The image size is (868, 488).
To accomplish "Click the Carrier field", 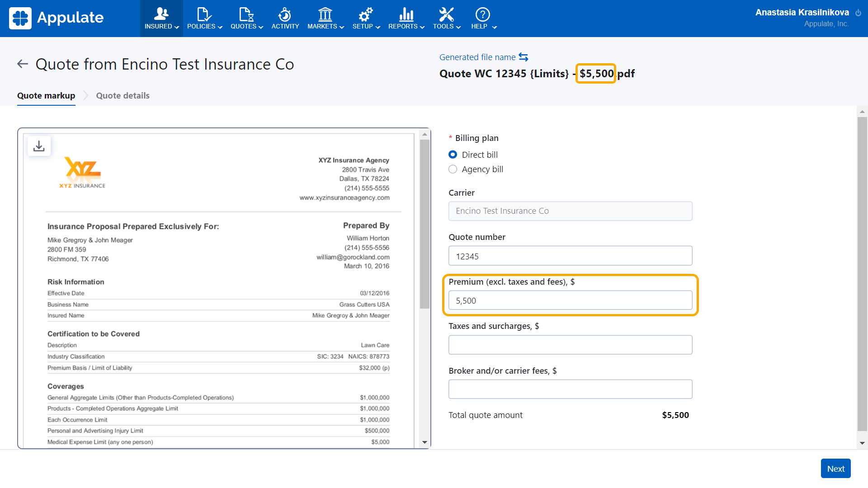I will point(570,211).
